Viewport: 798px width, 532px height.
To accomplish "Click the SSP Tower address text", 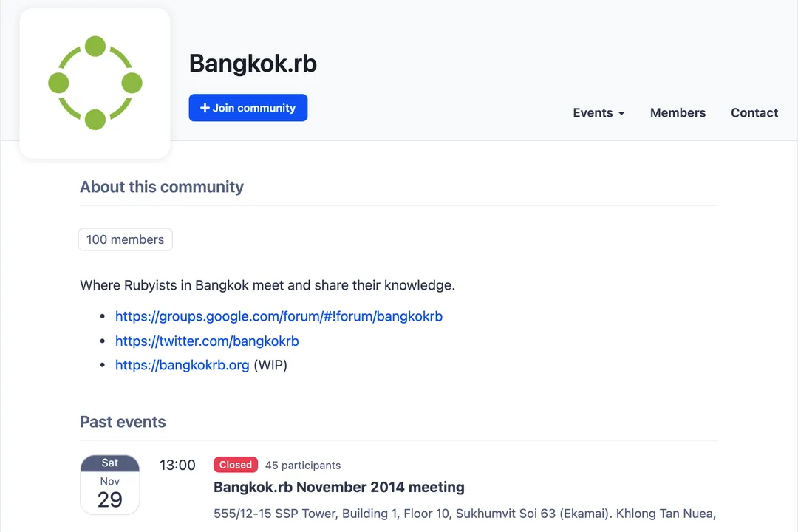I will [x=465, y=514].
